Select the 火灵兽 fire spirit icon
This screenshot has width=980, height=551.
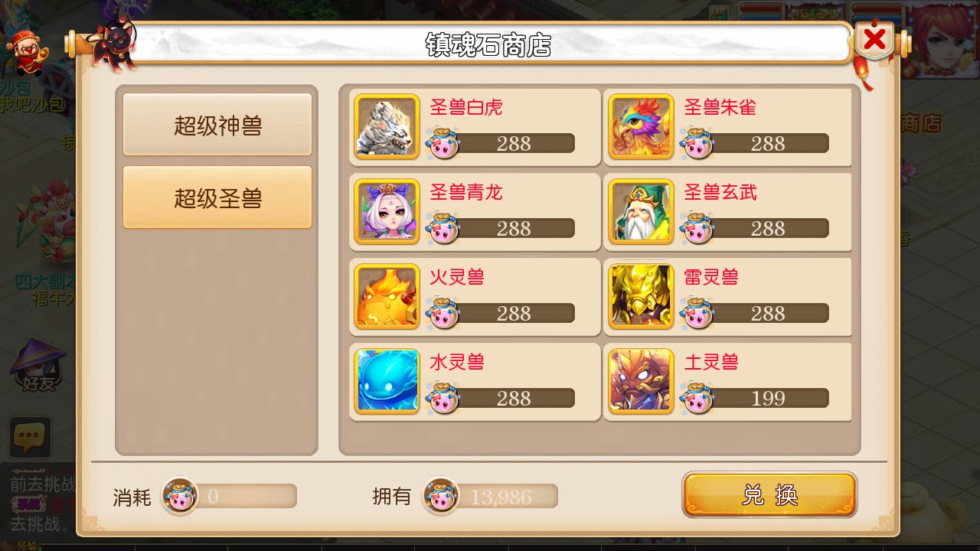387,297
